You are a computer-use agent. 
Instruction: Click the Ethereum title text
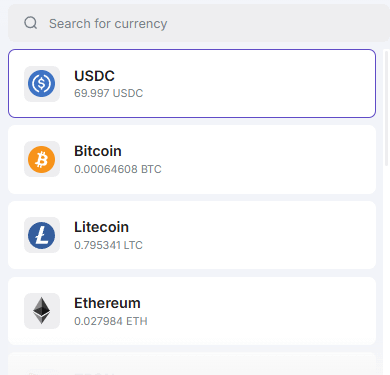click(x=107, y=303)
